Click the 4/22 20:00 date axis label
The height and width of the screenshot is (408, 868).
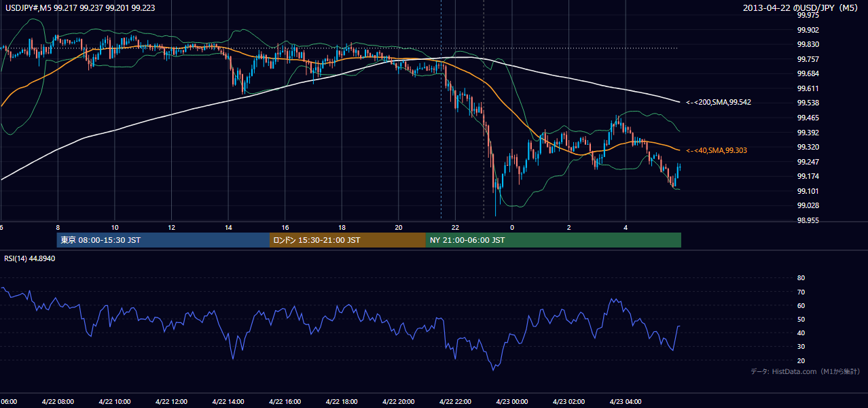click(398, 401)
